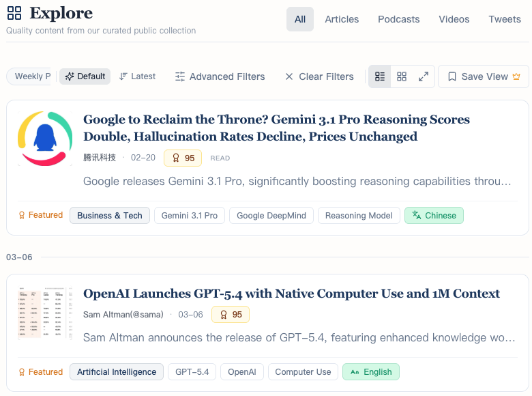Select the English language tag
This screenshot has height=396, width=532.
click(371, 372)
